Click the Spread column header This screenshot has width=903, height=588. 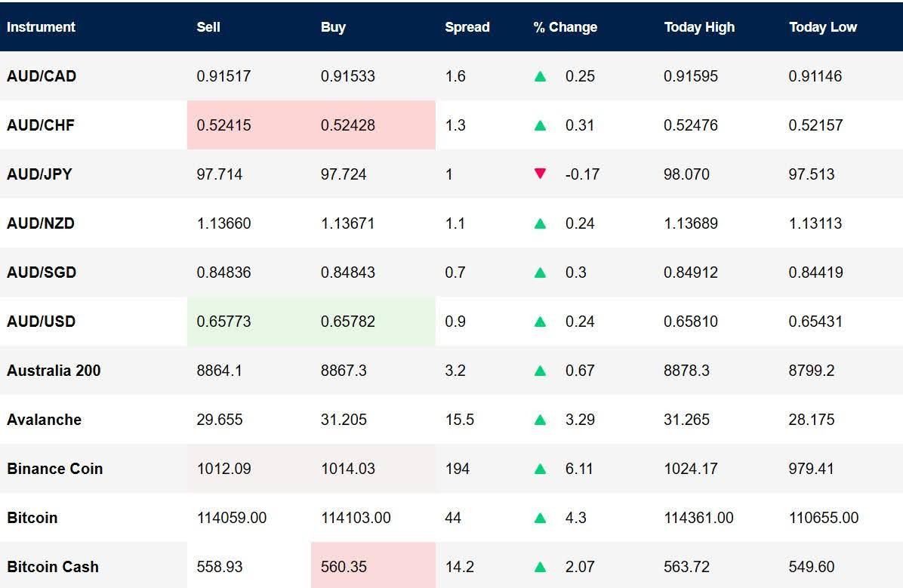click(467, 27)
